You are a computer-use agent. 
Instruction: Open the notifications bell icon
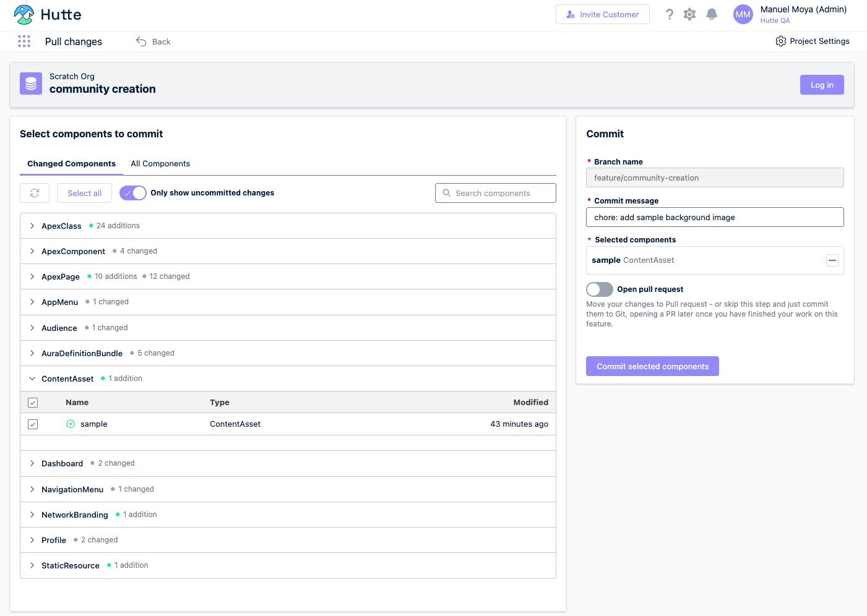[712, 14]
